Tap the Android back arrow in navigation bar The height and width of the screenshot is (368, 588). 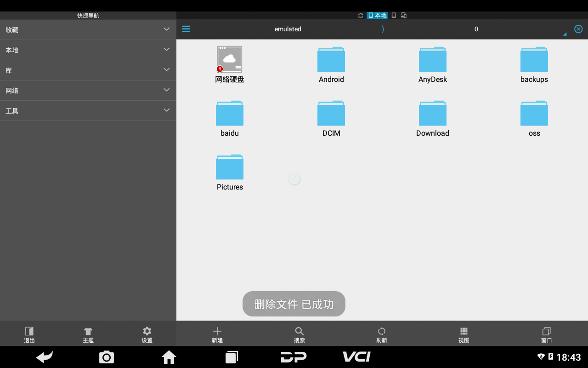click(x=45, y=357)
